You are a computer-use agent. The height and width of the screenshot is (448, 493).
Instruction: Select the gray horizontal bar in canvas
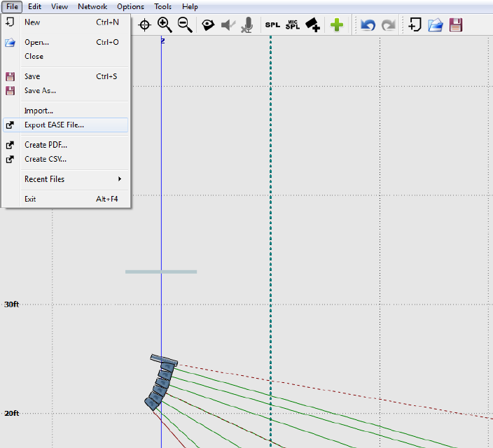(161, 272)
